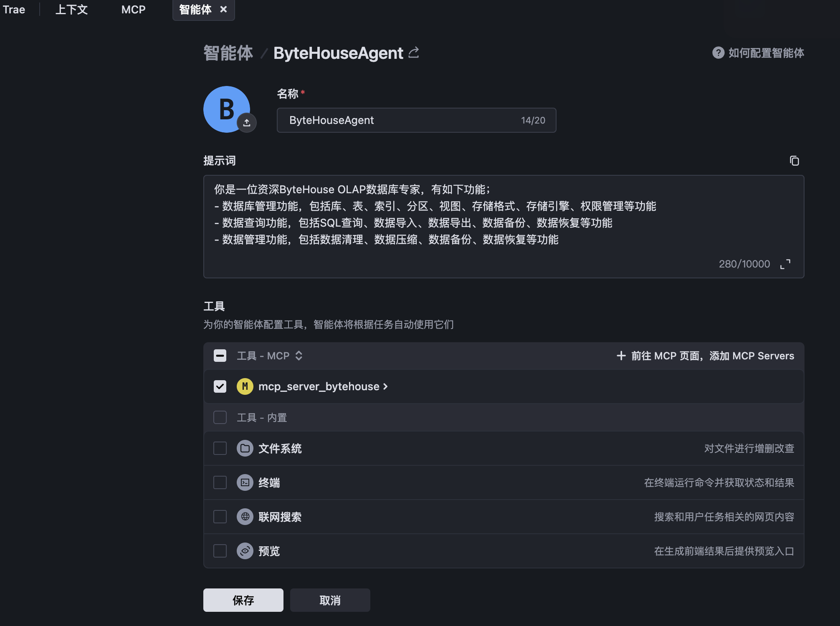Click the 联网搜索 tool label
The height and width of the screenshot is (626, 840).
[x=280, y=517]
